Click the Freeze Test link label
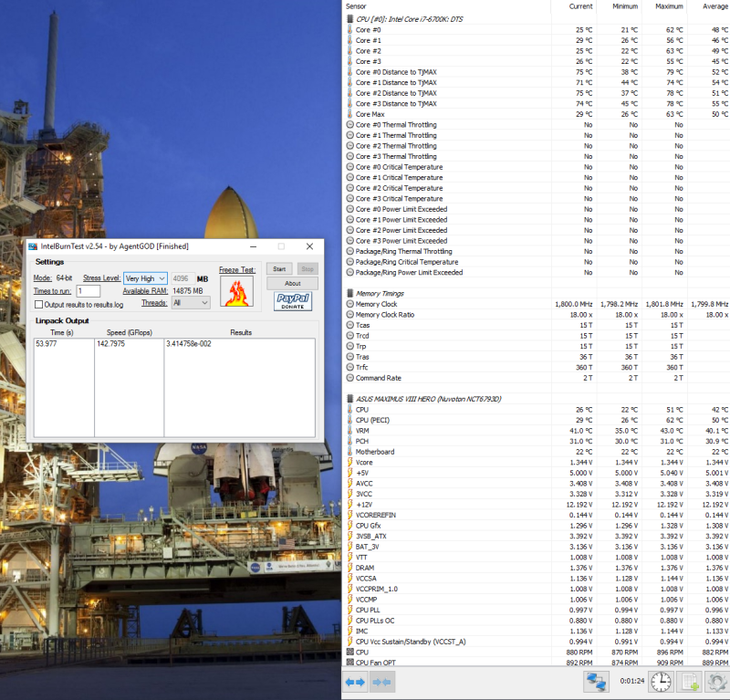 click(x=237, y=269)
